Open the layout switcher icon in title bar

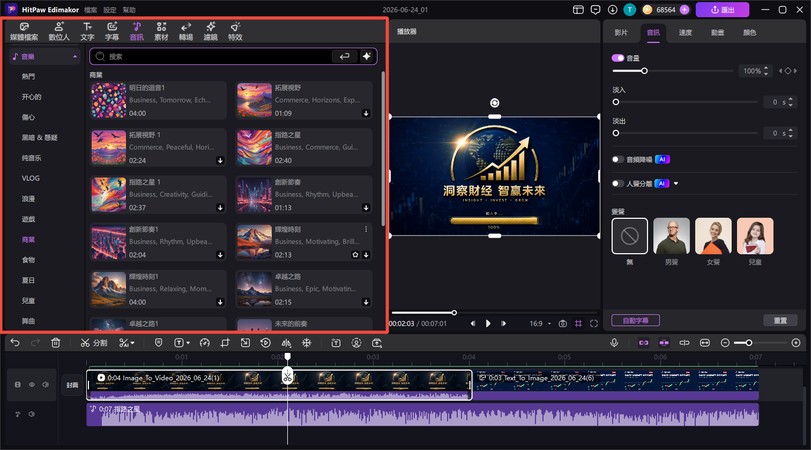(x=578, y=10)
